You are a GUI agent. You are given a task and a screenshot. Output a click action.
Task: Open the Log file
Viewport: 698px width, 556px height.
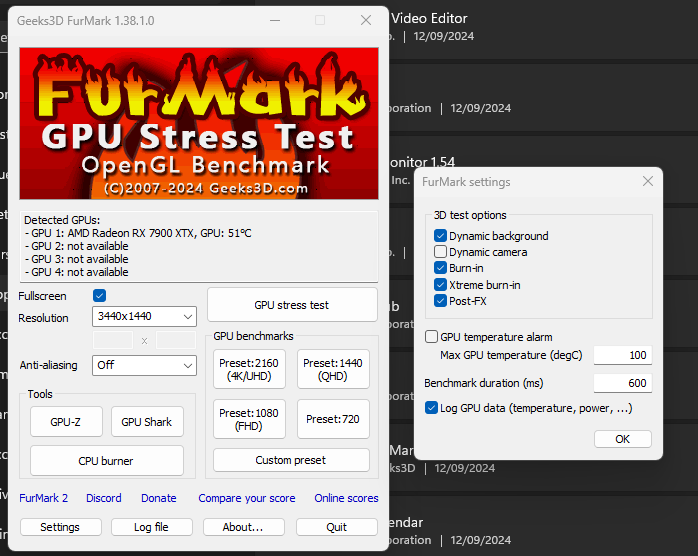pos(152,527)
